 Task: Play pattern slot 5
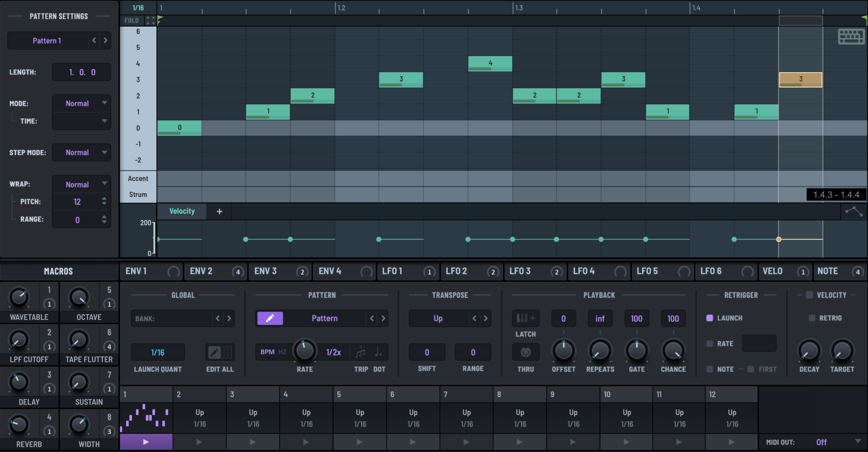[359, 442]
